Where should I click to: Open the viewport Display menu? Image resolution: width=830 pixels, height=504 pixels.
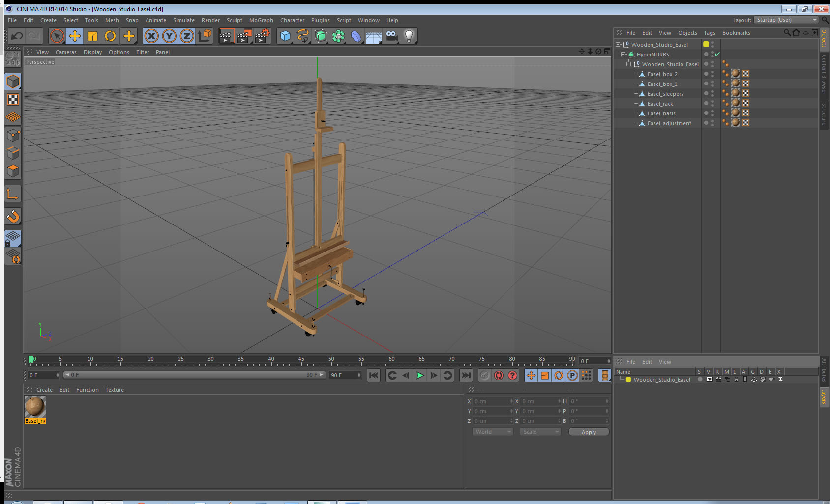pos(92,52)
